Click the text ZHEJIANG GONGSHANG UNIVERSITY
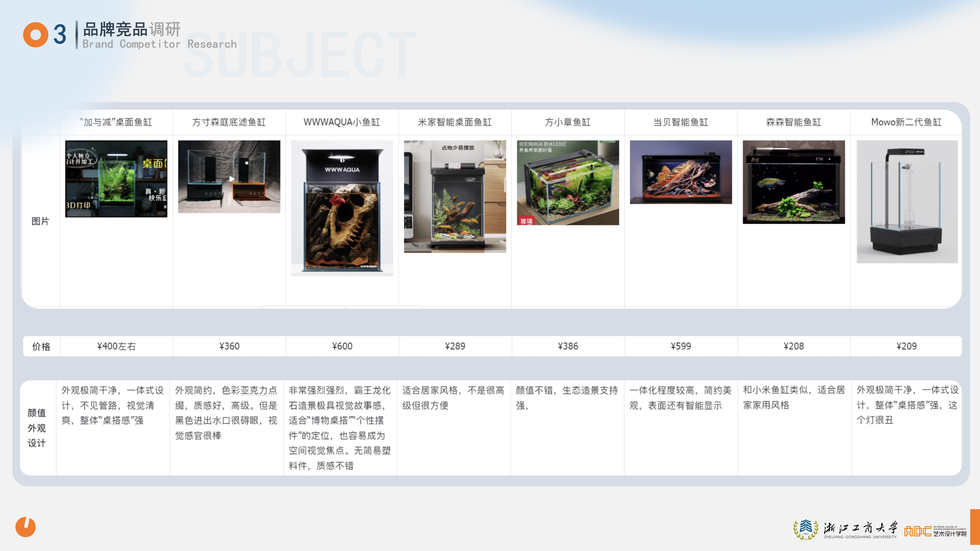The width and height of the screenshot is (980, 551). 860,537
